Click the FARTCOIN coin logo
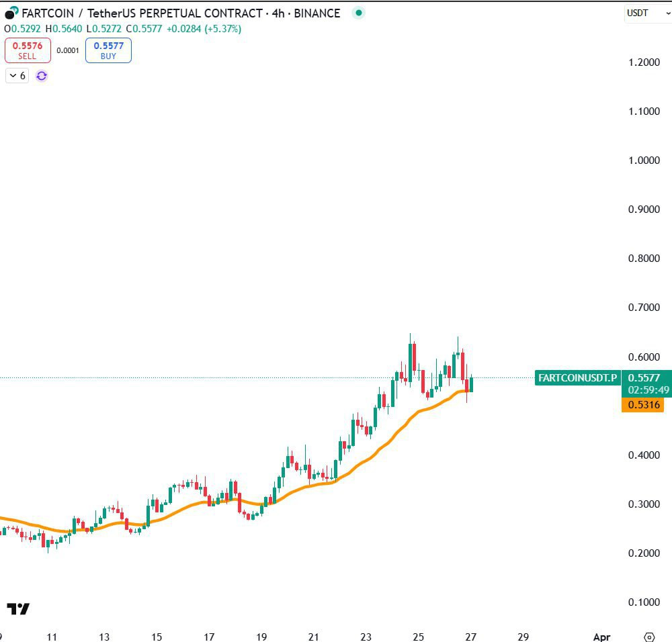The height and width of the screenshot is (642, 672). click(x=9, y=13)
